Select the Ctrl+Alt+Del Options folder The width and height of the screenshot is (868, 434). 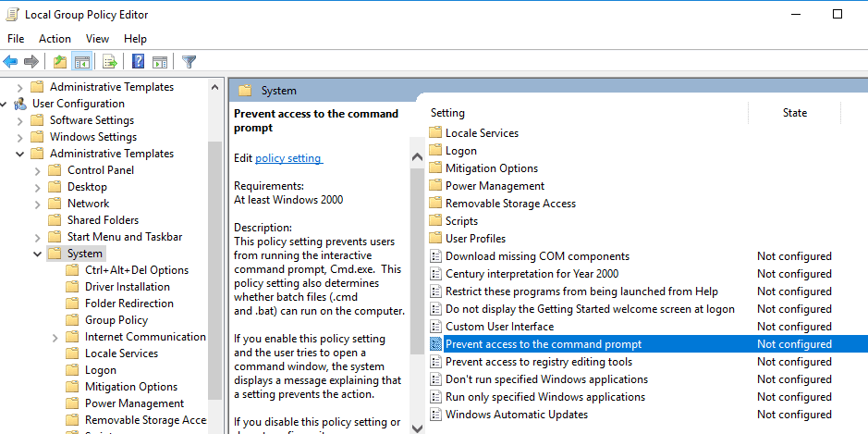click(x=136, y=270)
